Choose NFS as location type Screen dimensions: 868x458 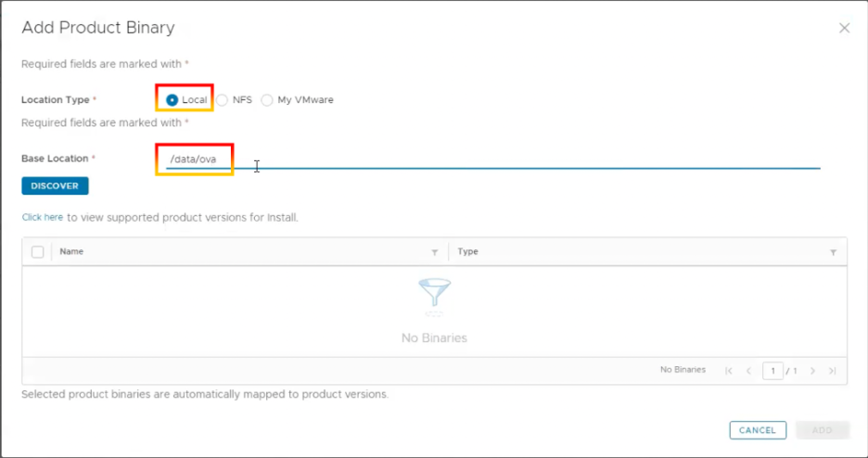(222, 100)
